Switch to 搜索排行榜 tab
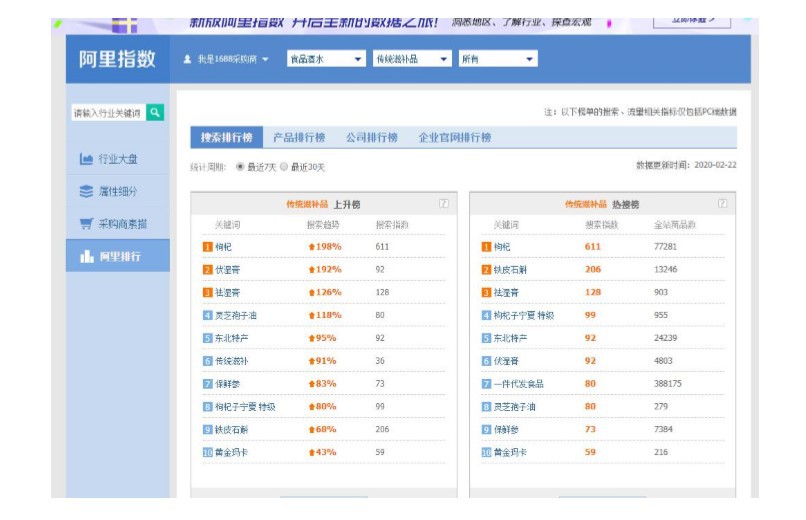This screenshot has height=520, width=806. click(x=227, y=137)
